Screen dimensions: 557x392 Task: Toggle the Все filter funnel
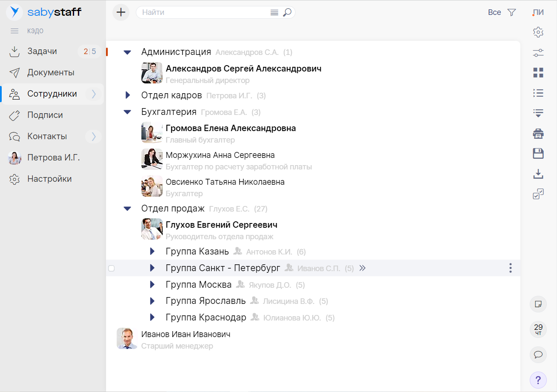coord(511,12)
